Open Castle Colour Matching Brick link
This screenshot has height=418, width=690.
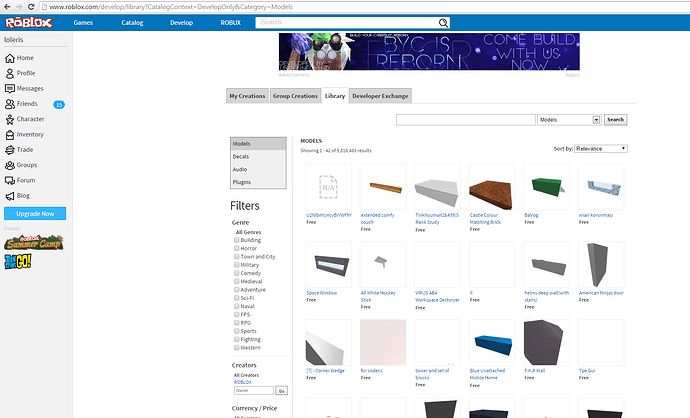click(485, 219)
